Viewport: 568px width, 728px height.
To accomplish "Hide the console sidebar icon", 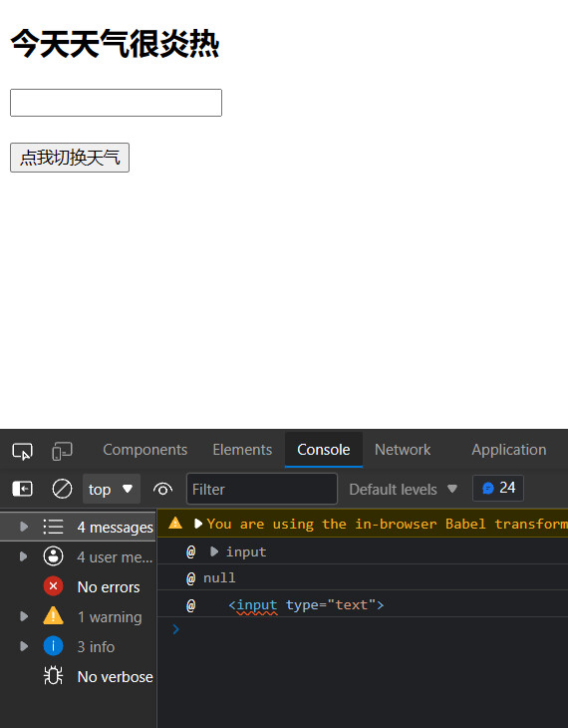I will coord(22,489).
